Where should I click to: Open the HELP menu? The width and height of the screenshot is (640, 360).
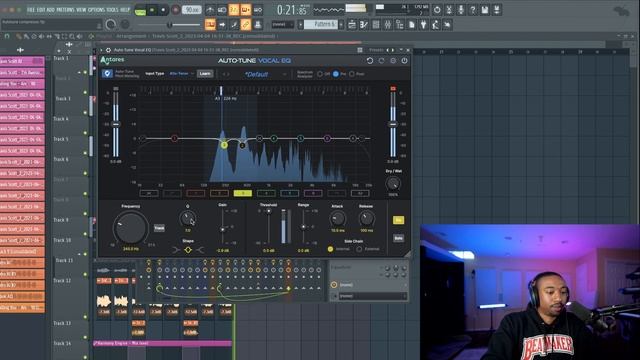click(x=125, y=9)
